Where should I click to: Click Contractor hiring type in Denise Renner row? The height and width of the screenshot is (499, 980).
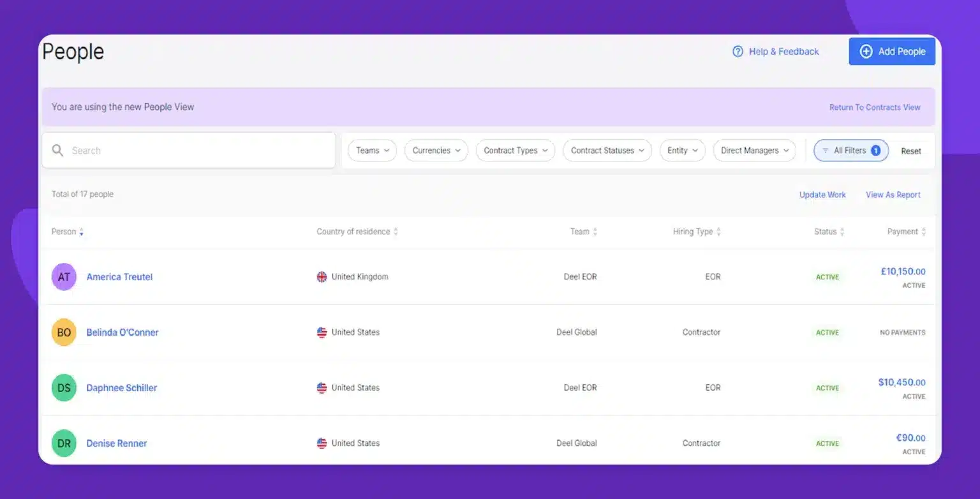click(x=701, y=443)
